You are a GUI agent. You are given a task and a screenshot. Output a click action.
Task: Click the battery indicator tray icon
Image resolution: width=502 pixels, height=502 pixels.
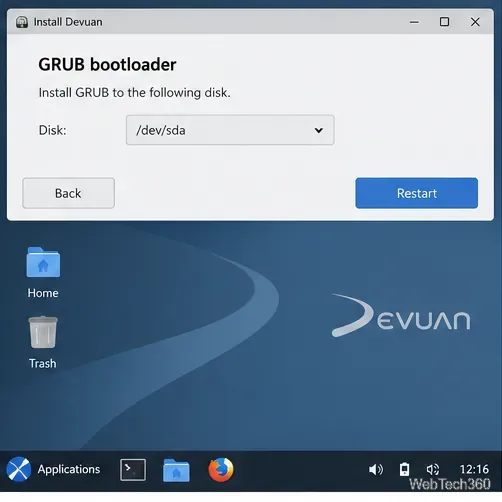pyautogui.click(x=404, y=469)
